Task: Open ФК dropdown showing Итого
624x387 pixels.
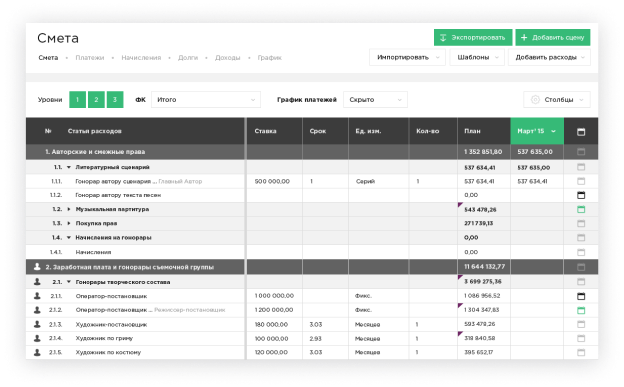Action: (206, 100)
